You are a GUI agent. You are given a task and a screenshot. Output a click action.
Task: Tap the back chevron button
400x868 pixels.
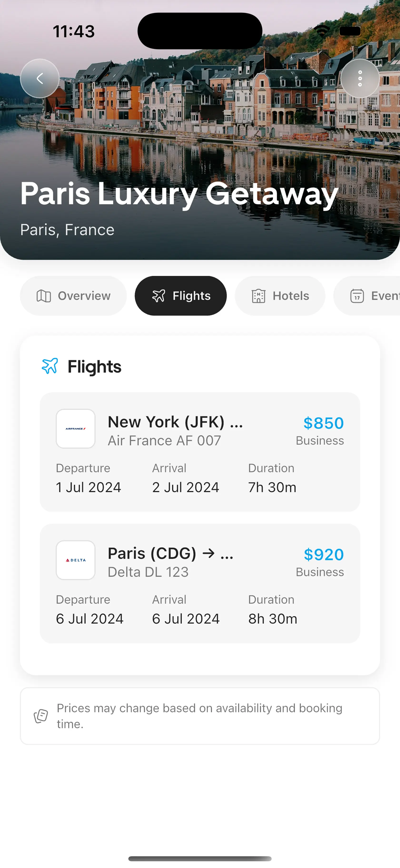[40, 79]
